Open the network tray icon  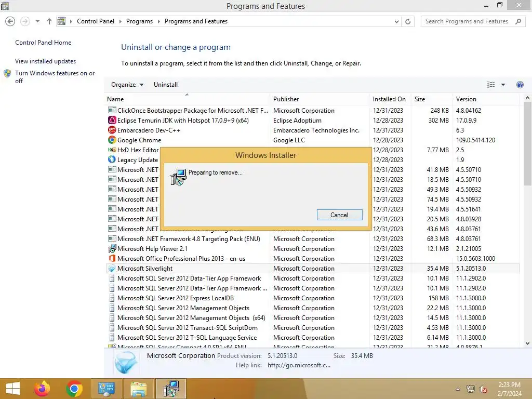(x=470, y=389)
